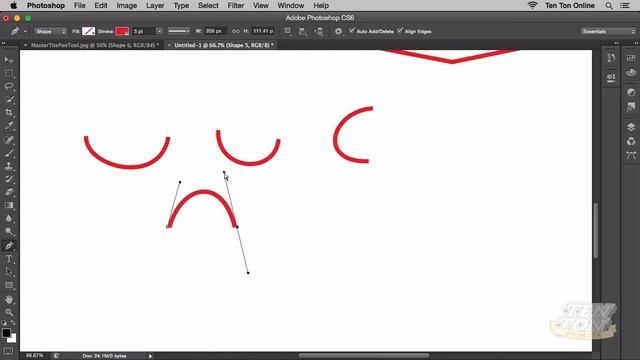The image size is (640, 360).
Task: Click the shape width field
Action: coord(215,31)
